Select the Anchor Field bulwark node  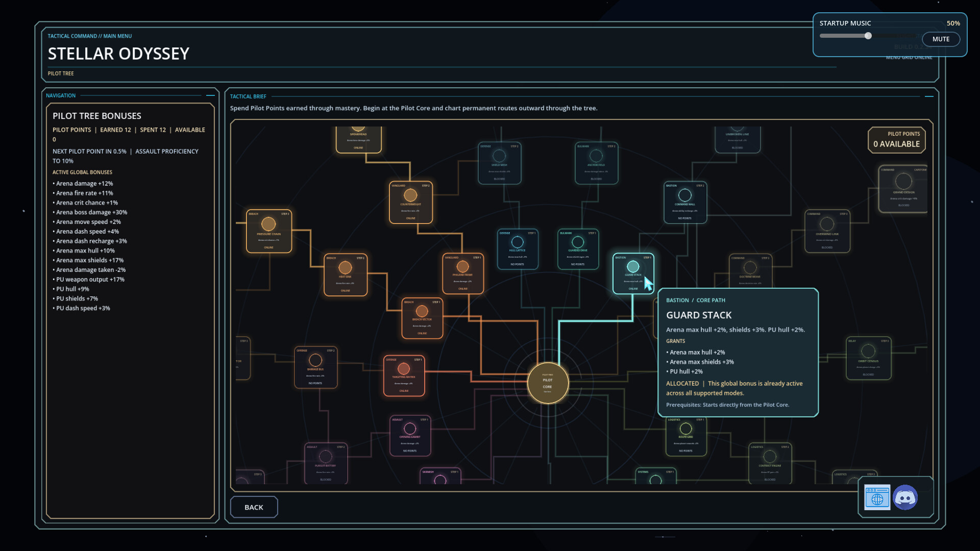click(x=596, y=163)
